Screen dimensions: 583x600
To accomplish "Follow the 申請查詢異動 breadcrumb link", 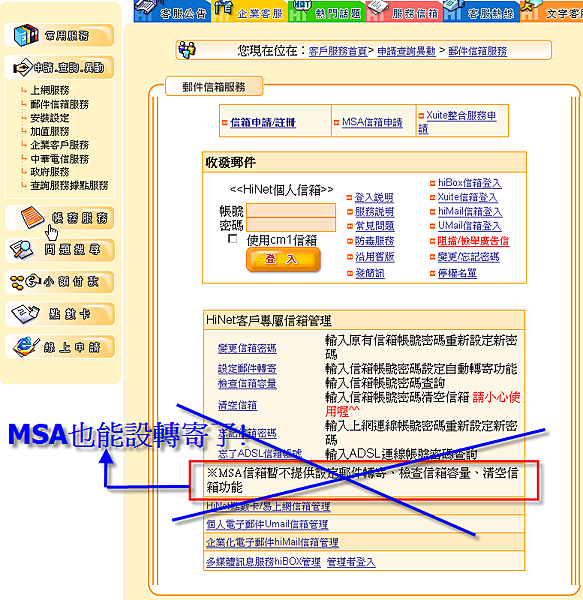I will coord(406,51).
